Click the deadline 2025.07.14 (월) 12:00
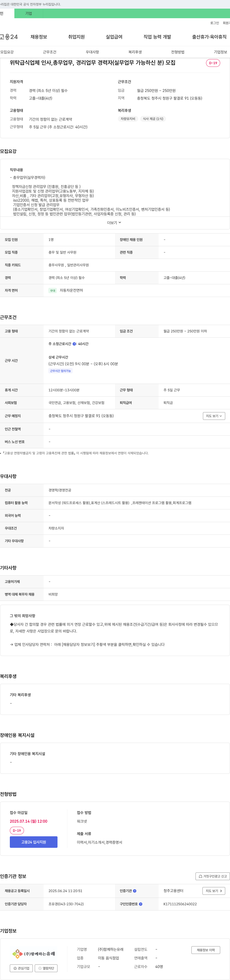This screenshot has width=230, height=980. click(29, 821)
